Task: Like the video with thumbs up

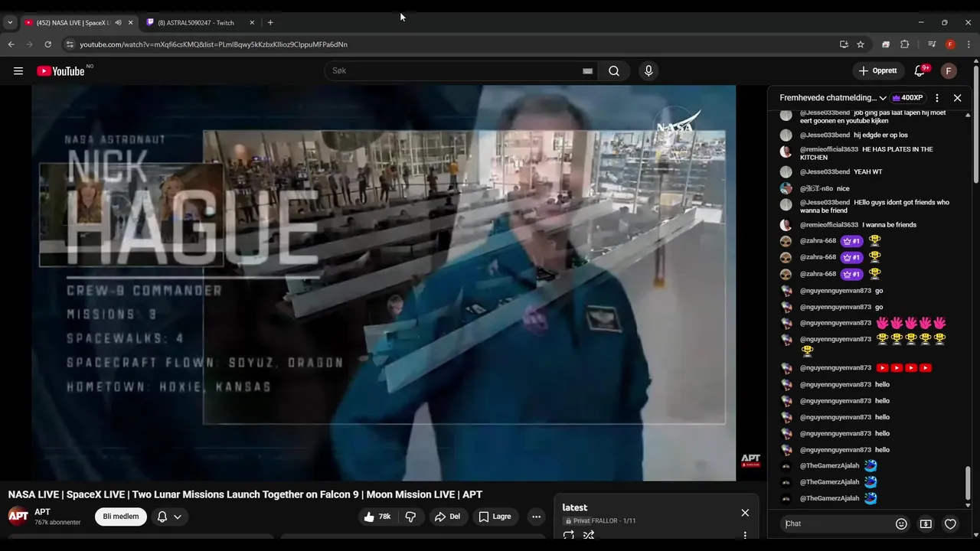Action: [377, 517]
